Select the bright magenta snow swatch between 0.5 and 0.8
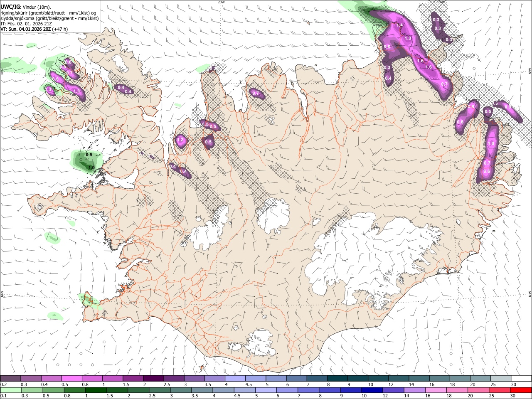This screenshot has width=532, height=399. pos(71,379)
